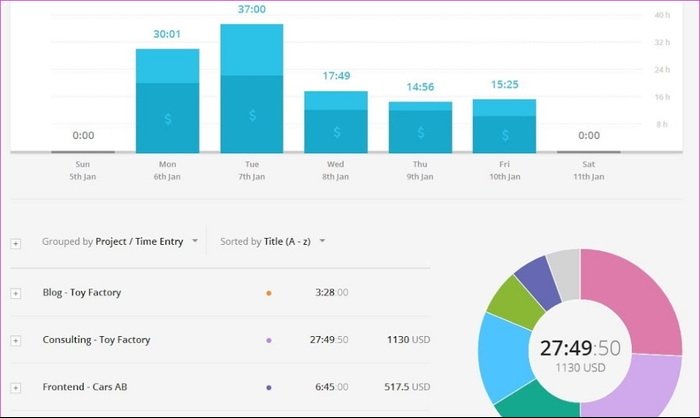The height and width of the screenshot is (418, 700).
Task: Click the dollar icon in Wednesday's bar
Action: [x=335, y=132]
